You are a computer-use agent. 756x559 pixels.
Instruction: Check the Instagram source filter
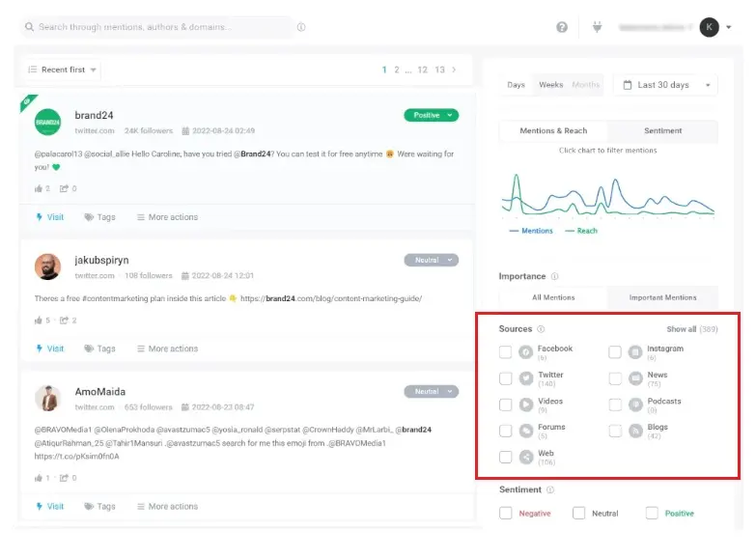pos(615,353)
